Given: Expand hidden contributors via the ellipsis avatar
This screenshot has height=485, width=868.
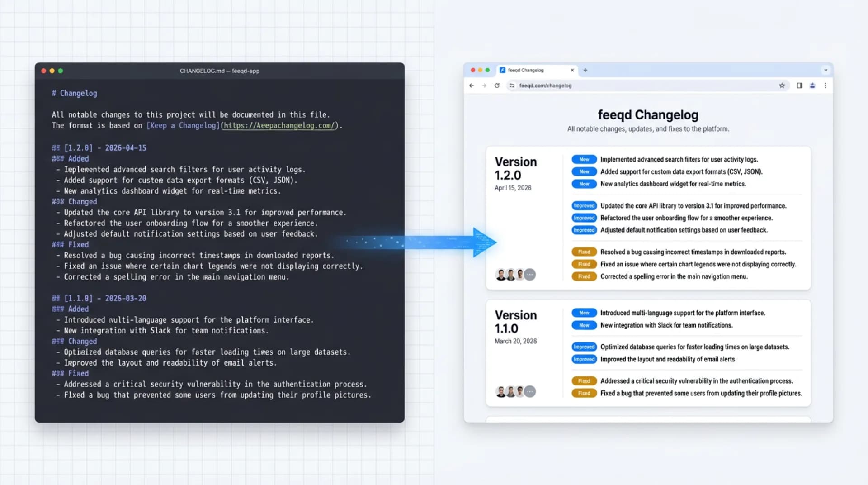Looking at the screenshot, I should coord(530,275).
